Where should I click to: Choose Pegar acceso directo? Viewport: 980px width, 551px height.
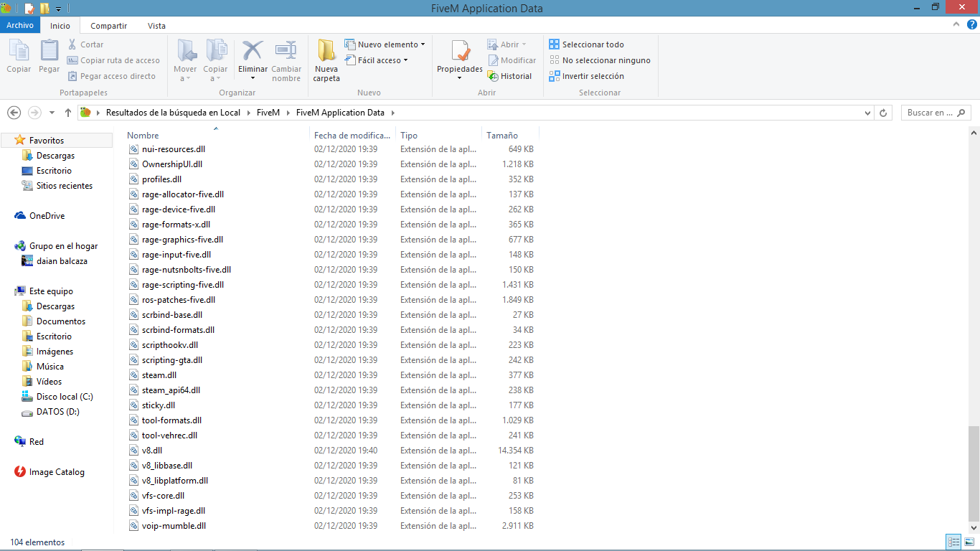click(x=112, y=76)
